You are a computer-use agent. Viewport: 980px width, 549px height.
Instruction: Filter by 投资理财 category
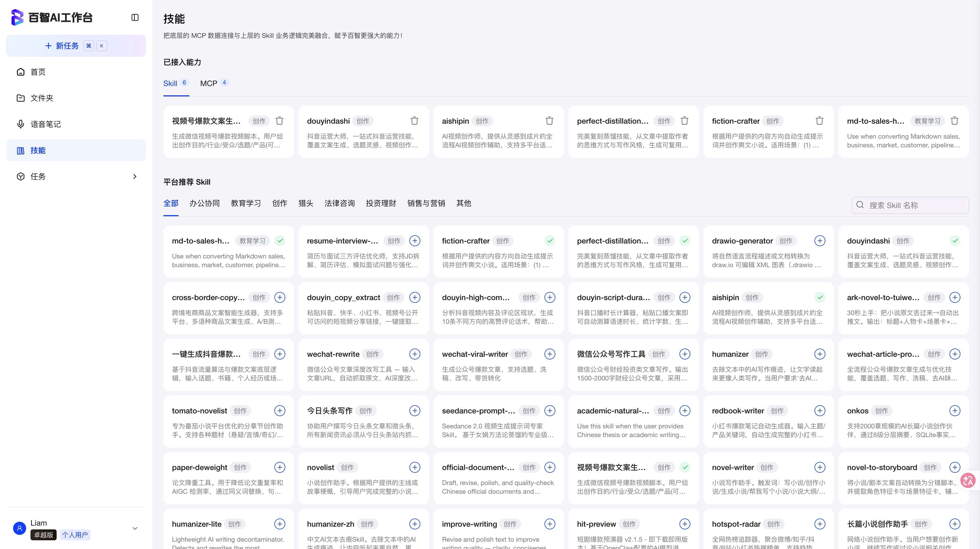(x=381, y=203)
